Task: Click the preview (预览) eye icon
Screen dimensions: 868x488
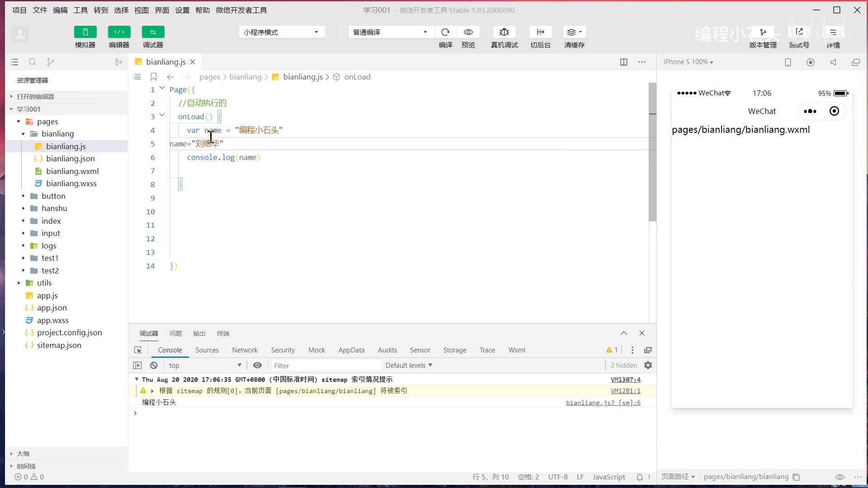Action: coord(468,32)
